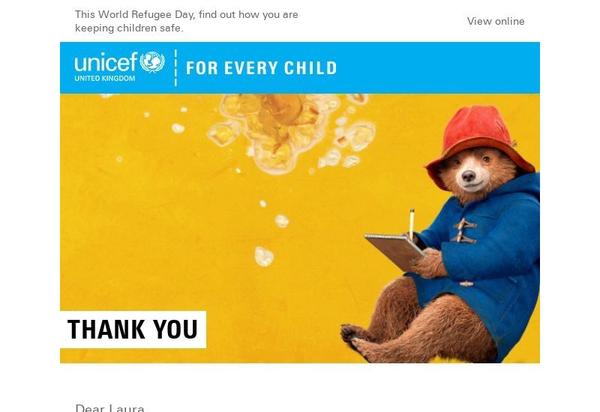Click the Dear Laura greeting
The width and height of the screenshot is (600, 412).
tap(110, 408)
